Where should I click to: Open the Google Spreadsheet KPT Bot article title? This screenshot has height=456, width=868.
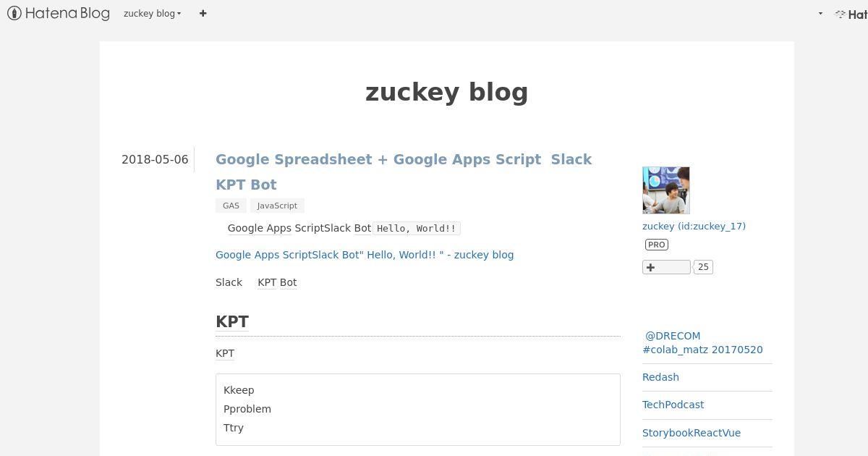404,172
